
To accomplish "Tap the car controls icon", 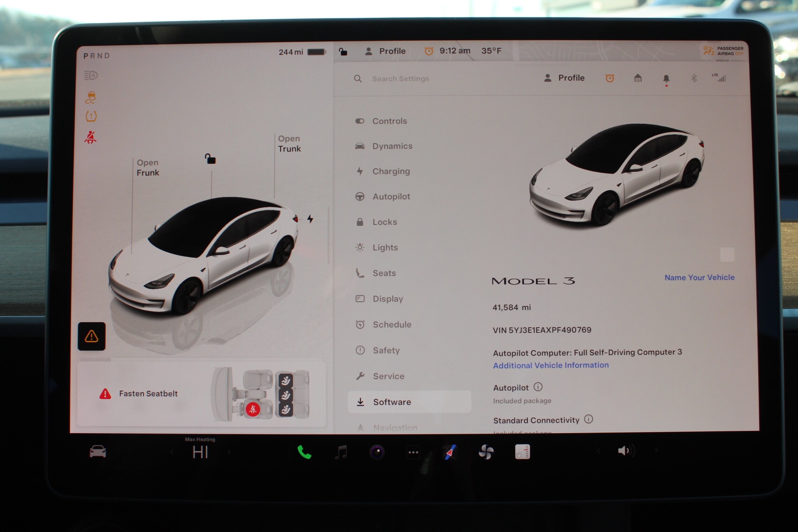I will click(x=98, y=452).
